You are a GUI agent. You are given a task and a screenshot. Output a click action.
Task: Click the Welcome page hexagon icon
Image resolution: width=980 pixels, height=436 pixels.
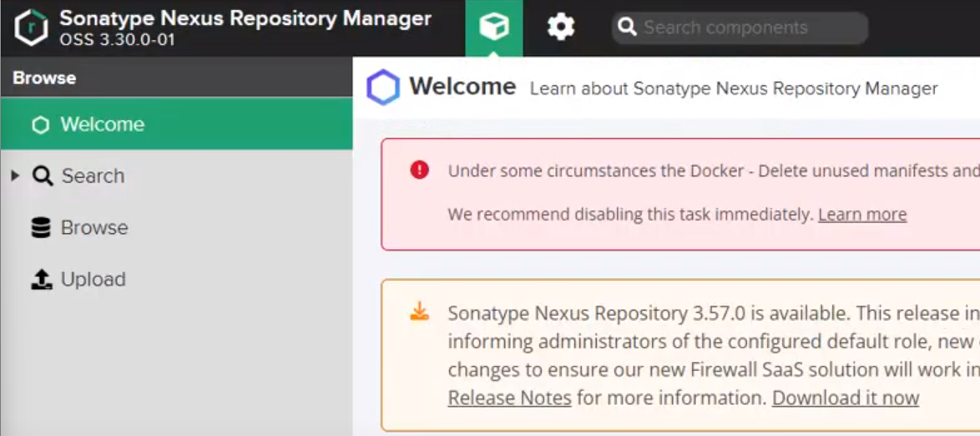coord(383,87)
